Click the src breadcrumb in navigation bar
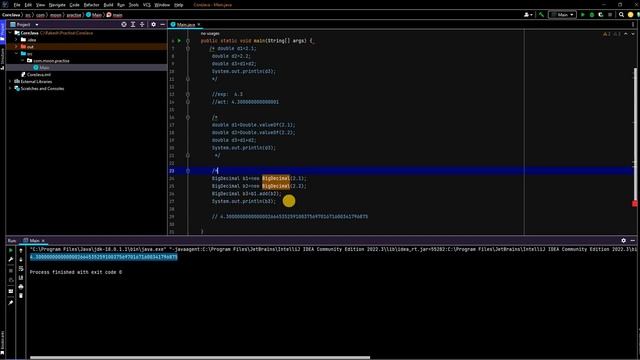Image resolution: width=640 pixels, height=360 pixels. point(28,15)
